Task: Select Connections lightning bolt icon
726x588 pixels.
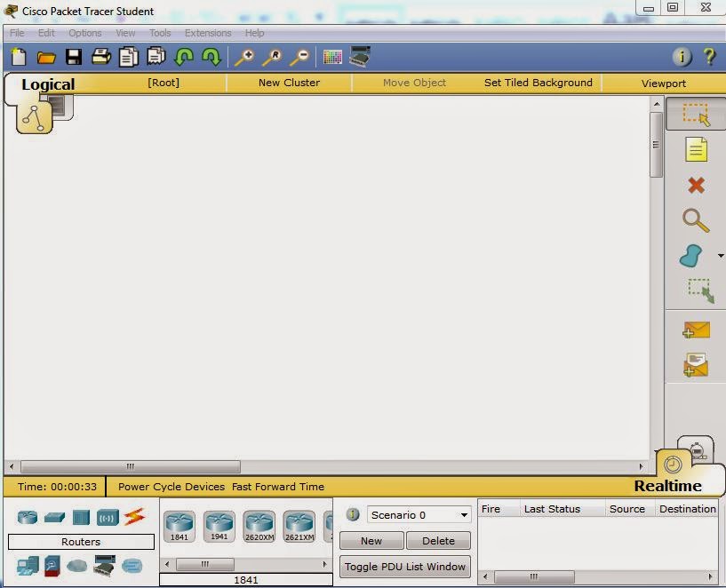Action: pos(134,517)
